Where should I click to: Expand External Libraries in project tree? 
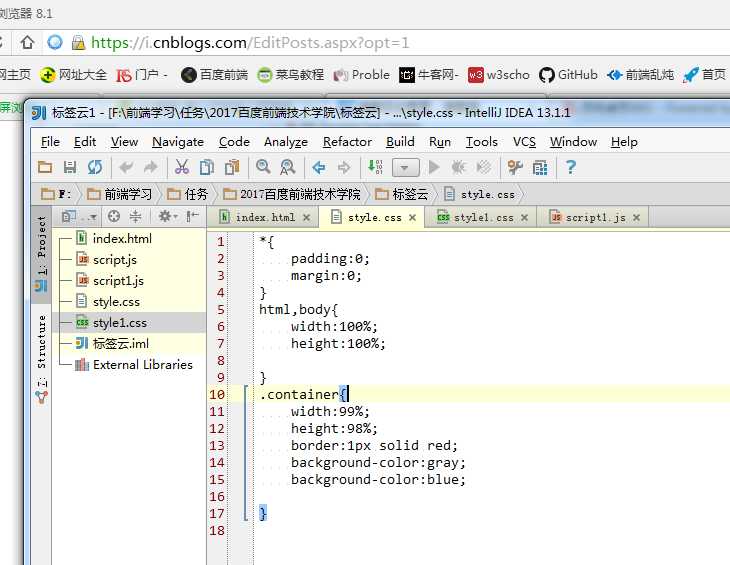[x=134, y=364]
